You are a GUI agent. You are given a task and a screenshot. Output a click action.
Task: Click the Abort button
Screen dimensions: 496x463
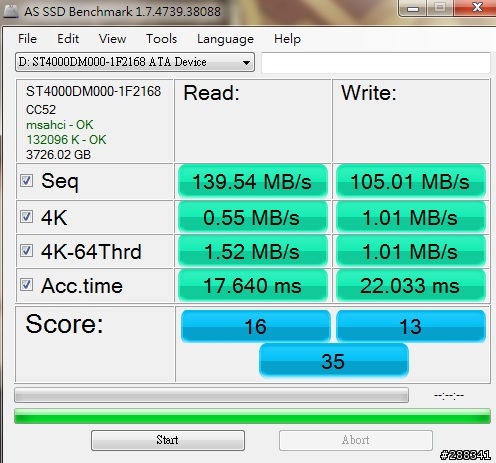click(x=356, y=440)
